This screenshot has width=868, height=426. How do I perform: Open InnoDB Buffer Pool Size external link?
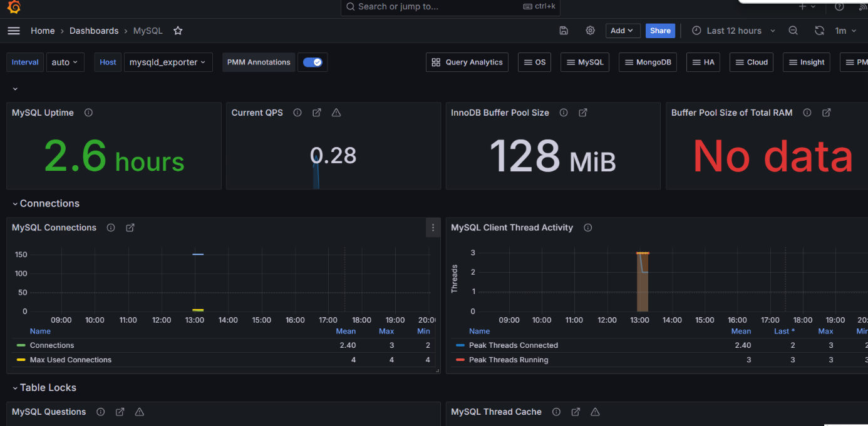pos(583,113)
